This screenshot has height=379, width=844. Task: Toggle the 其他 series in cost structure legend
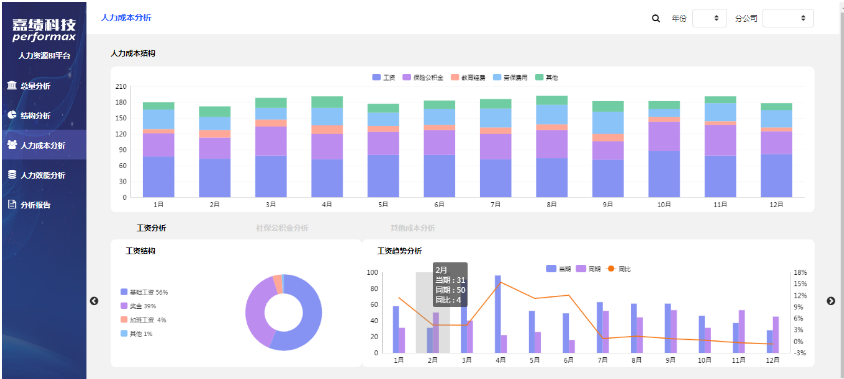[x=546, y=78]
